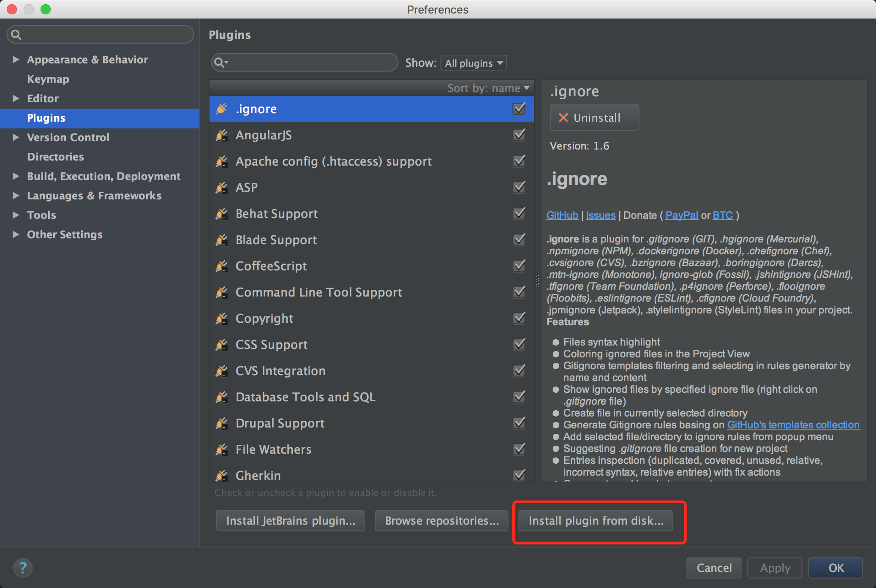Click the plugin search magnifier icon
Image resolution: width=876 pixels, height=588 pixels.
(x=220, y=63)
